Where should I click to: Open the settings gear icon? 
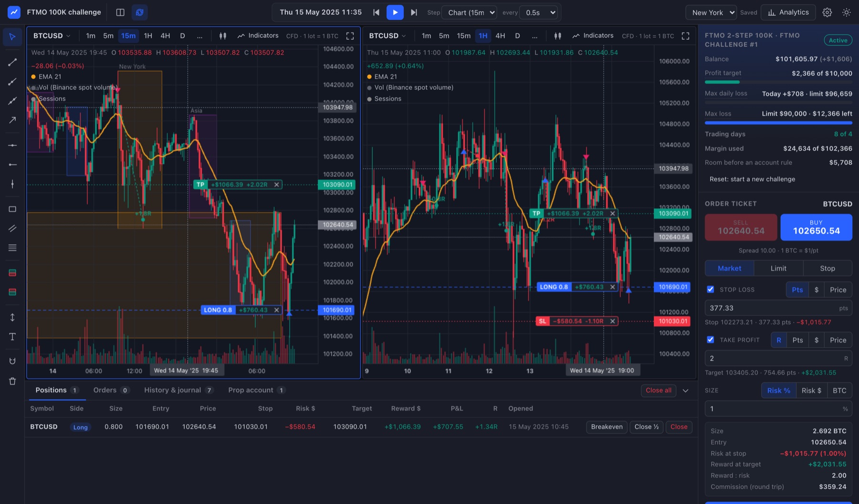(x=827, y=12)
